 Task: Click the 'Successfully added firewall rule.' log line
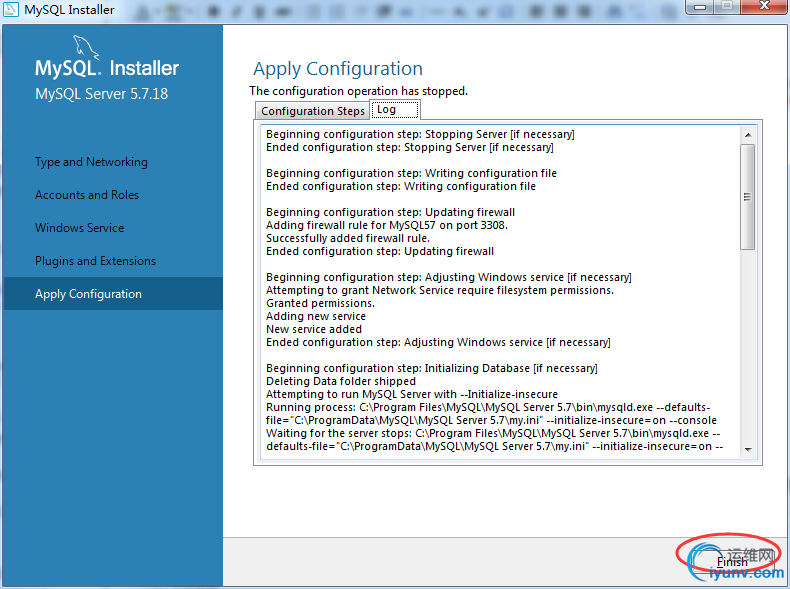tap(348, 238)
